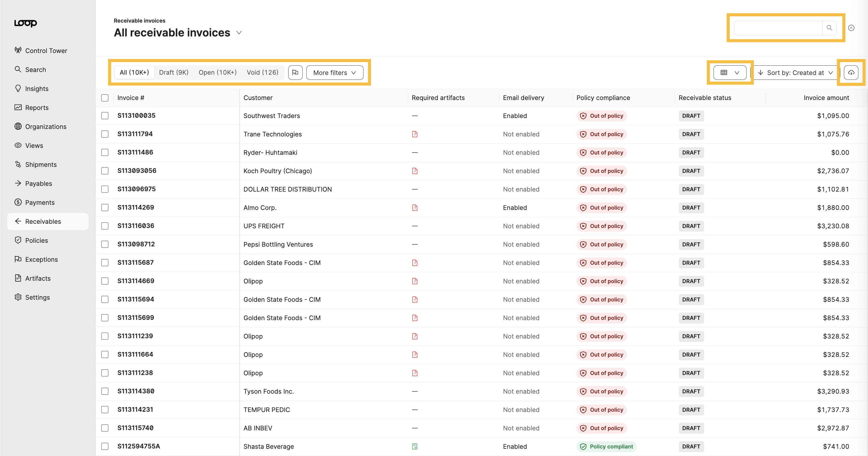This screenshot has height=456, width=868.
Task: Open the required artifact icon for S113111794
Action: [415, 134]
